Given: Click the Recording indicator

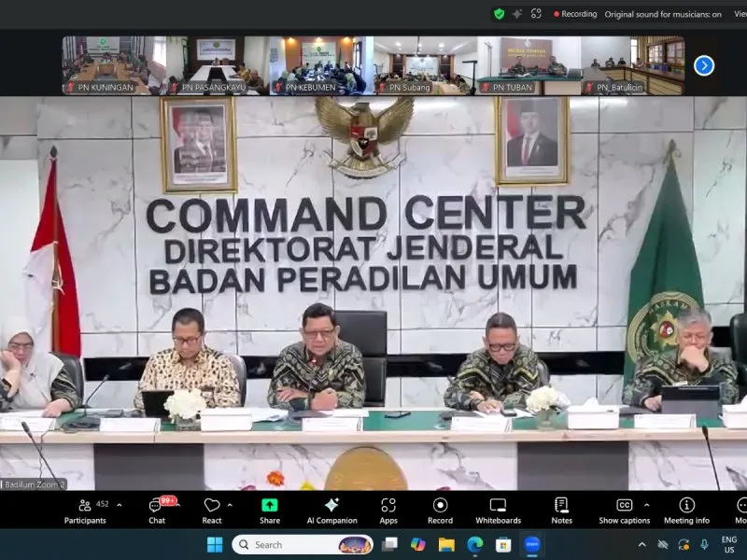Looking at the screenshot, I should (575, 14).
